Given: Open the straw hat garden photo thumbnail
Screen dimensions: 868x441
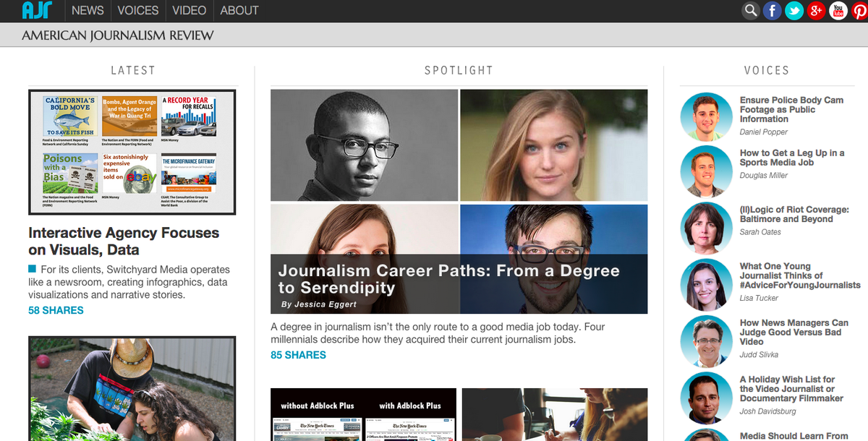Looking at the screenshot, I should (132, 388).
